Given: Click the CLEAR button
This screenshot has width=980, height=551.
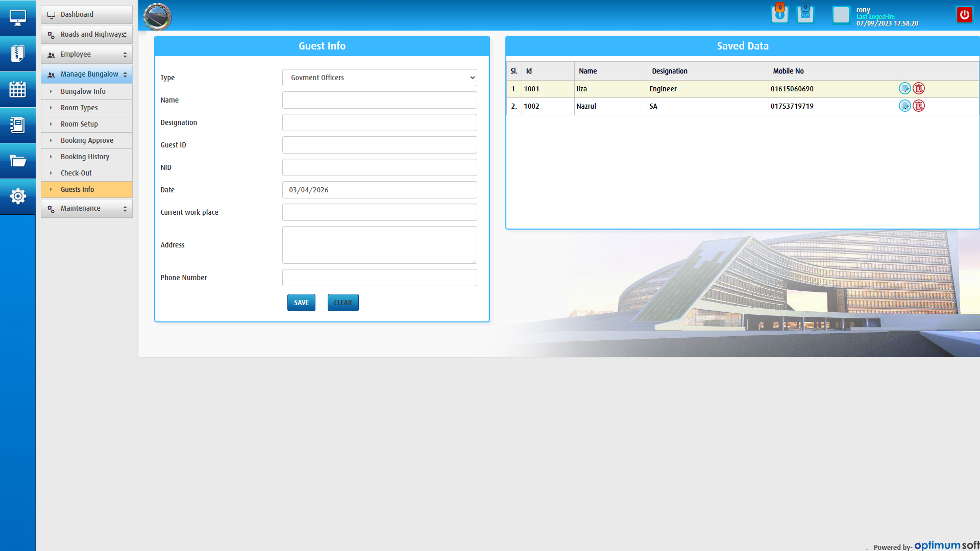Looking at the screenshot, I should click(343, 303).
